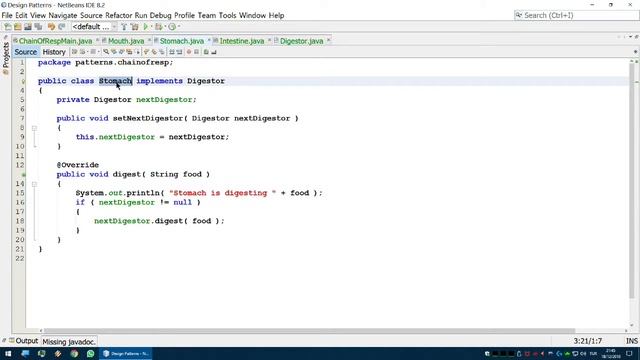The width and height of the screenshot is (640, 360).
Task: Open the Refactor menu
Action: tap(119, 16)
